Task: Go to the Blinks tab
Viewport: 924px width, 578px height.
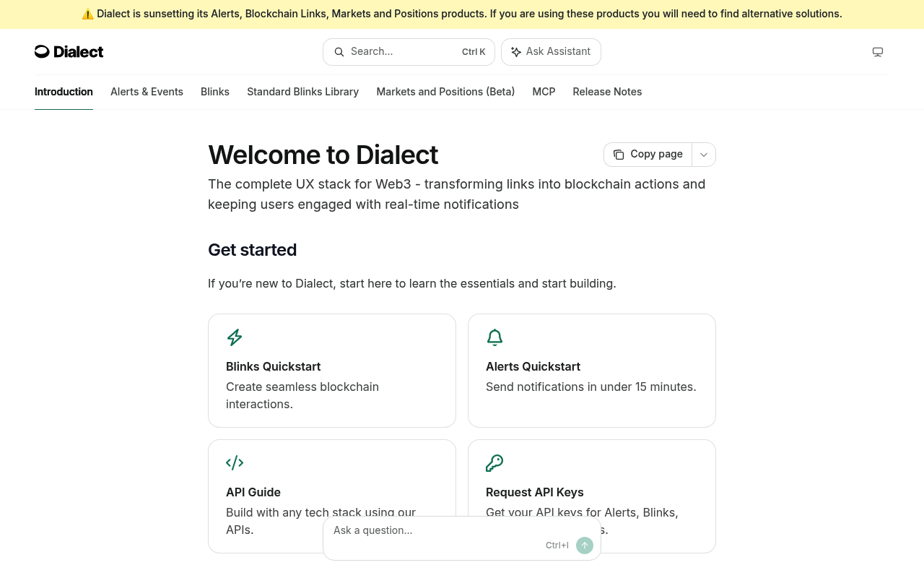Action: click(x=215, y=92)
